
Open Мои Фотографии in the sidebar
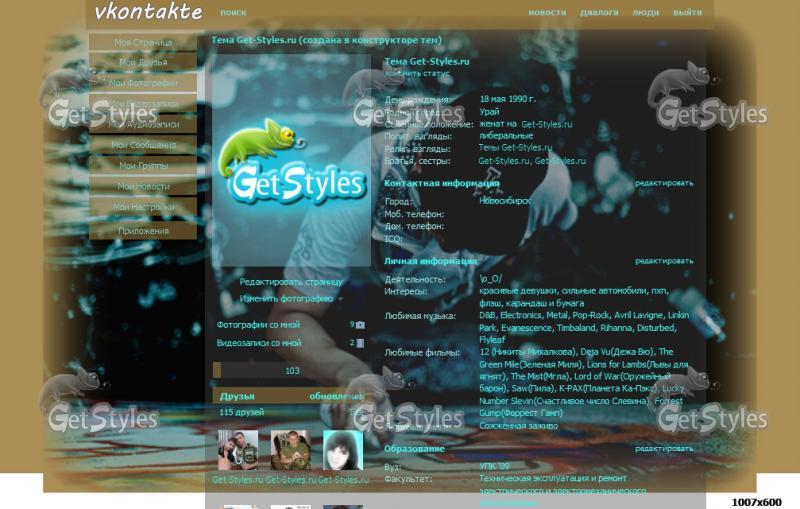pyautogui.click(x=143, y=83)
